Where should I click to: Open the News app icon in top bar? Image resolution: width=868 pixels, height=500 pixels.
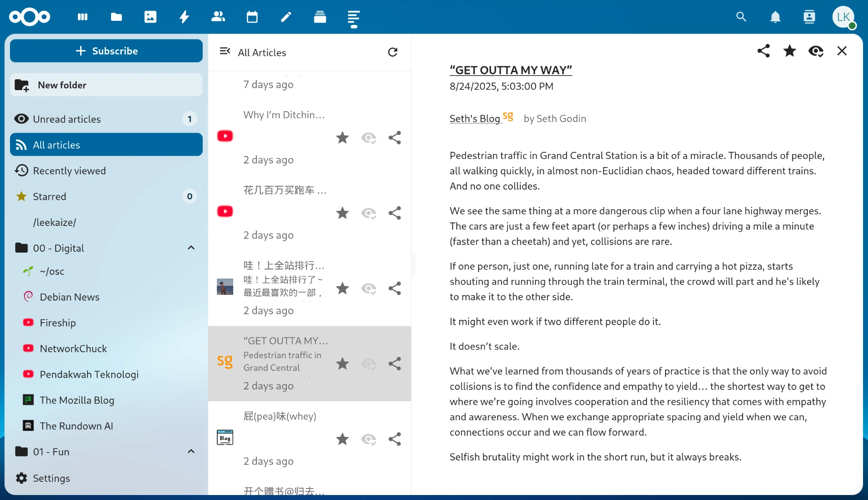tap(354, 19)
